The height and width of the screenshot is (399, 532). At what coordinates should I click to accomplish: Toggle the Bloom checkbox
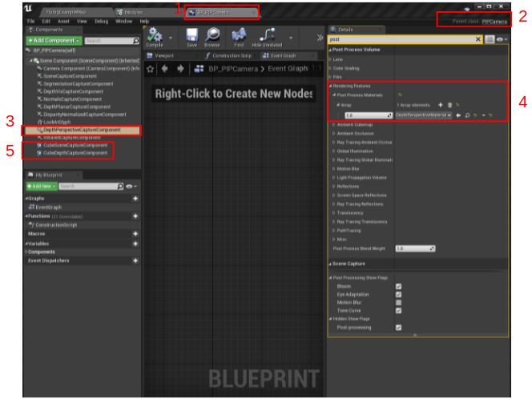click(x=399, y=286)
